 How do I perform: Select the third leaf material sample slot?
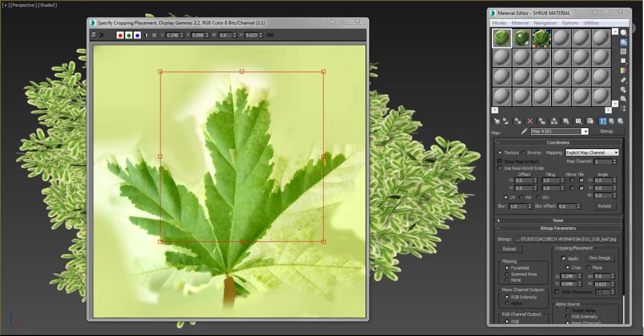[x=541, y=38]
